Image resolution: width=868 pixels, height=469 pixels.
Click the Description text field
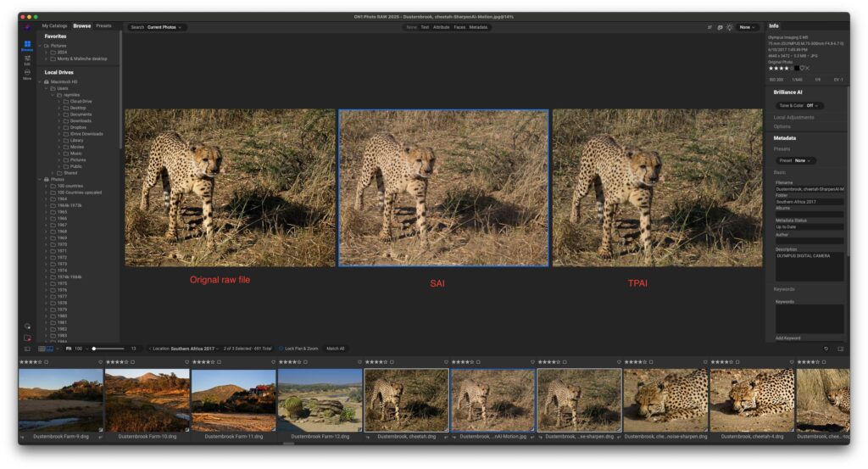810,267
